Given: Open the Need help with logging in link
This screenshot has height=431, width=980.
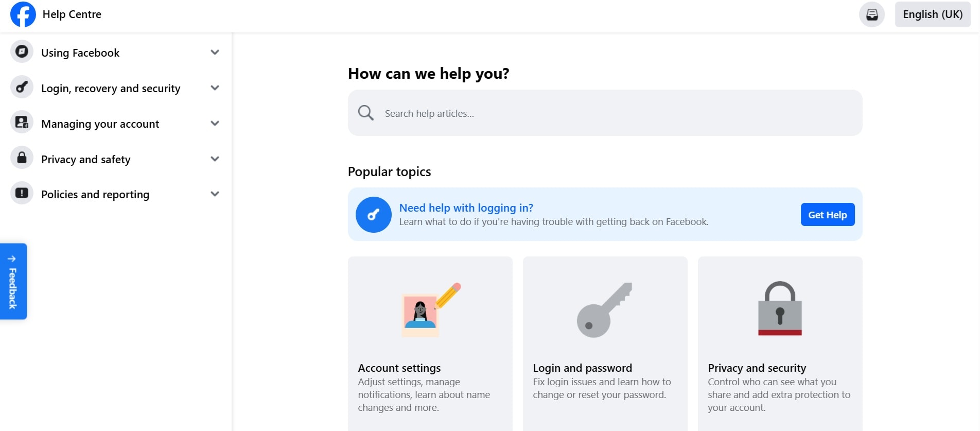Looking at the screenshot, I should pos(466,208).
